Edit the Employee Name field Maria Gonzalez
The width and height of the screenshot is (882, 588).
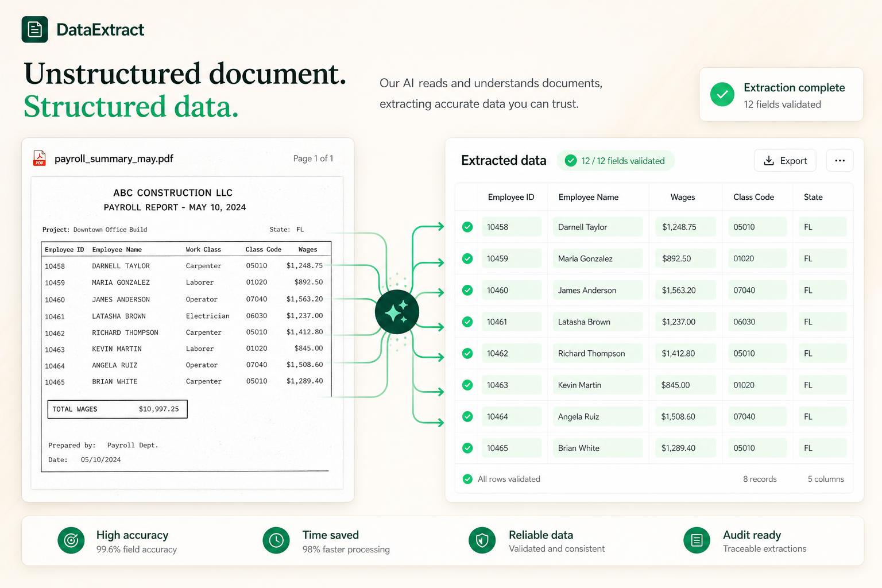pyautogui.click(x=597, y=258)
